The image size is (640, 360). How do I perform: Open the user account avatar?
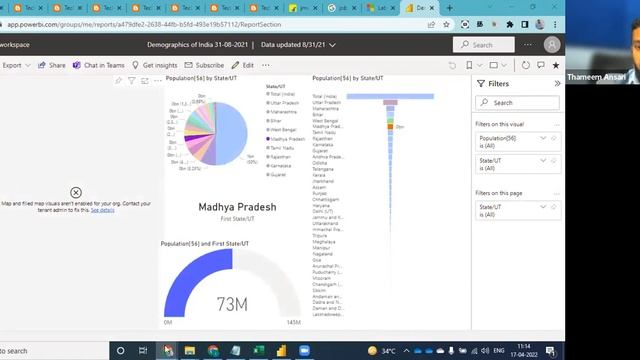pyautogui.click(x=552, y=45)
